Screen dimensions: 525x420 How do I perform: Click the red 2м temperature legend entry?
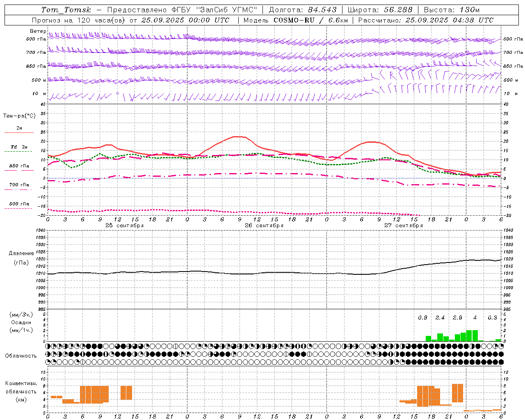click(19, 130)
